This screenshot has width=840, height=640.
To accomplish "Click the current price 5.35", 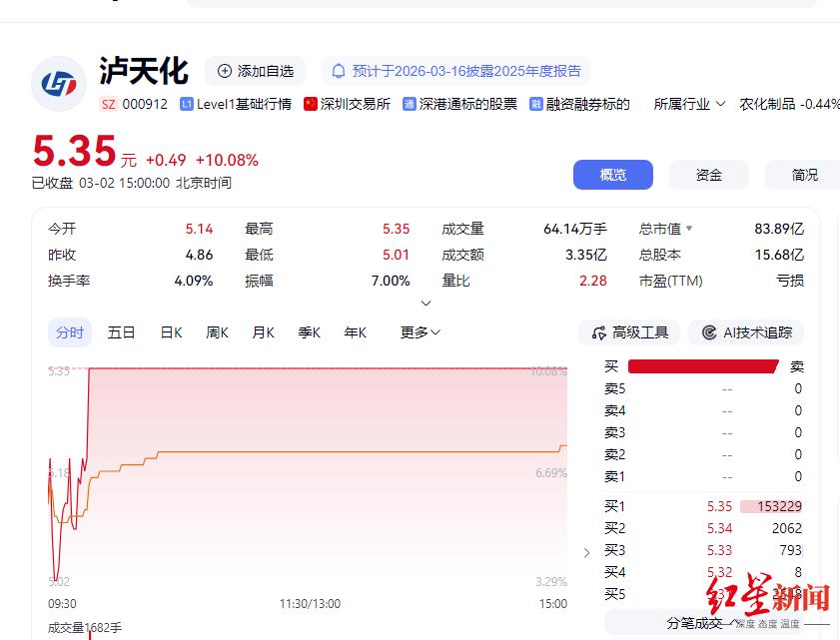I will point(74,151).
